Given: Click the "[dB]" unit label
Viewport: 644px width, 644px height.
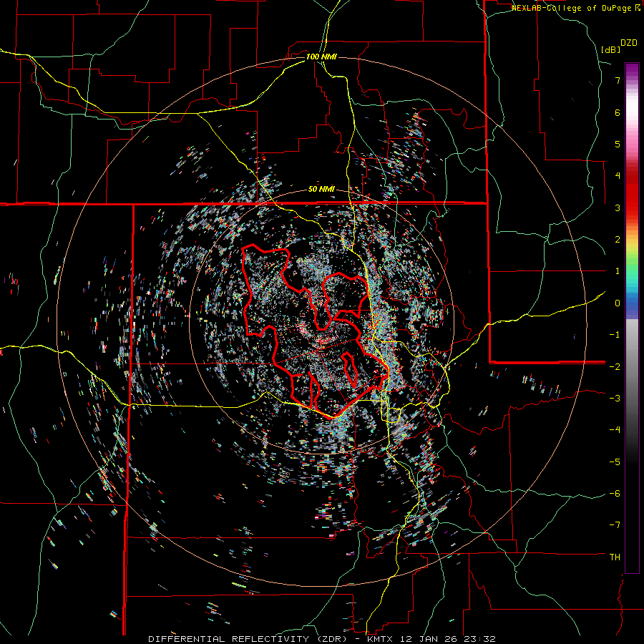Looking at the screenshot, I should coord(610,49).
